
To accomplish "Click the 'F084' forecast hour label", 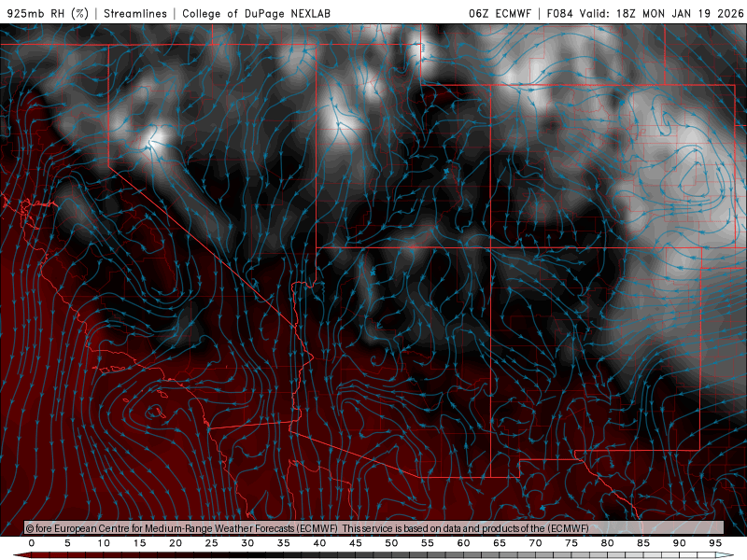I will pos(559,13).
